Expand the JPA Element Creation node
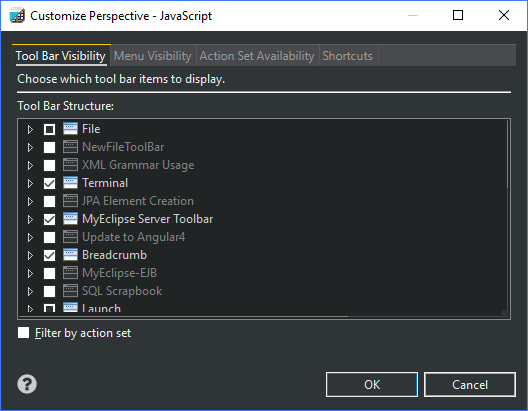 (30, 201)
